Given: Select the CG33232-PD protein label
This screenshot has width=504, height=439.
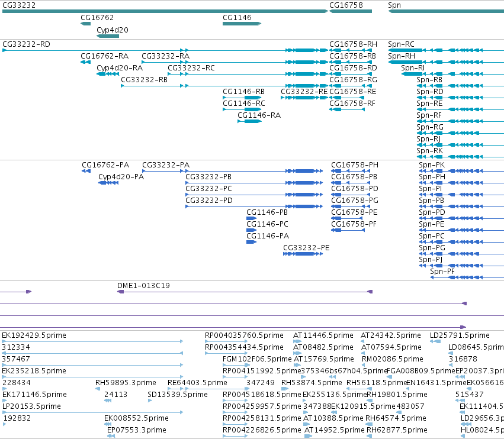Looking at the screenshot, I should (209, 201).
